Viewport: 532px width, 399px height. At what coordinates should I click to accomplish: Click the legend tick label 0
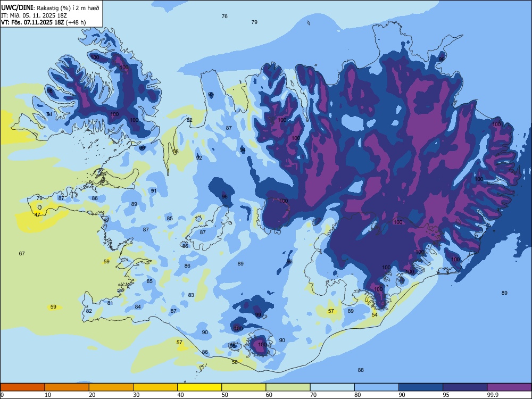click(2, 395)
